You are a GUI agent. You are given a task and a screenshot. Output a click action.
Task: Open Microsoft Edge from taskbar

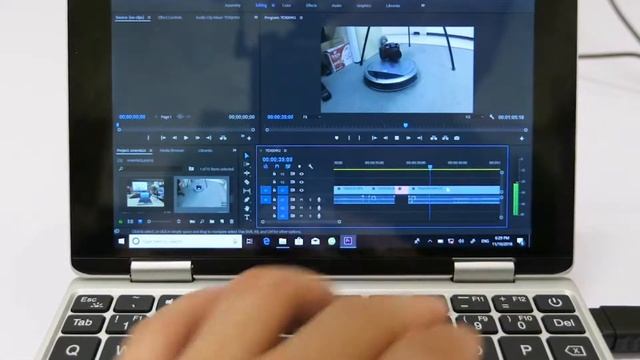pyautogui.click(x=266, y=241)
